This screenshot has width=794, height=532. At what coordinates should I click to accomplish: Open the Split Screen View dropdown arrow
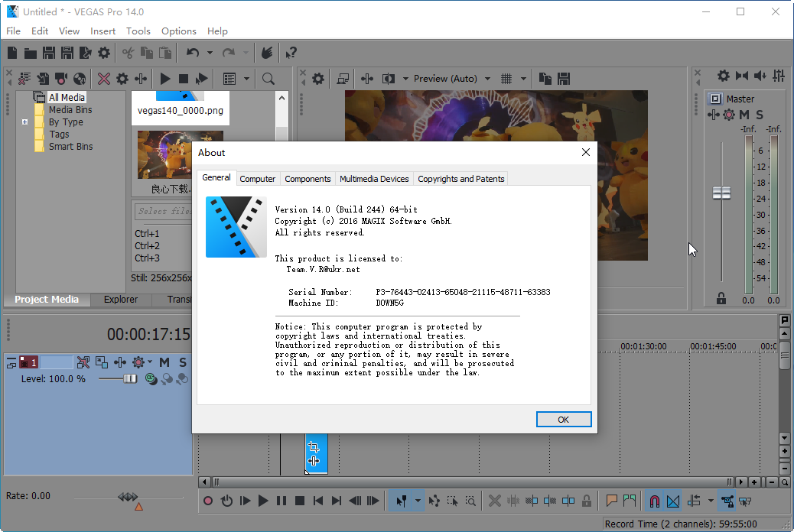click(x=405, y=79)
